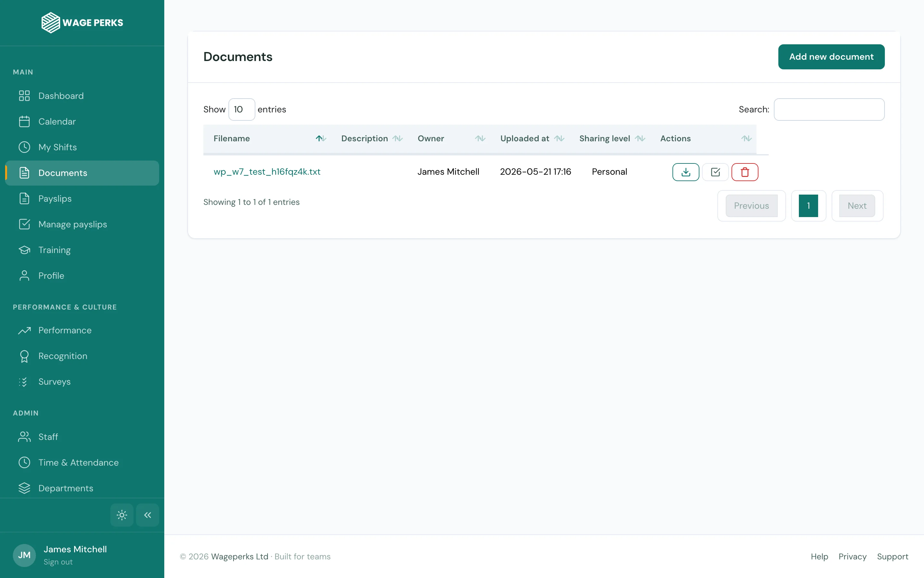Image resolution: width=924 pixels, height=578 pixels.
Task: Click the My Shifts clock icon
Action: click(x=24, y=147)
